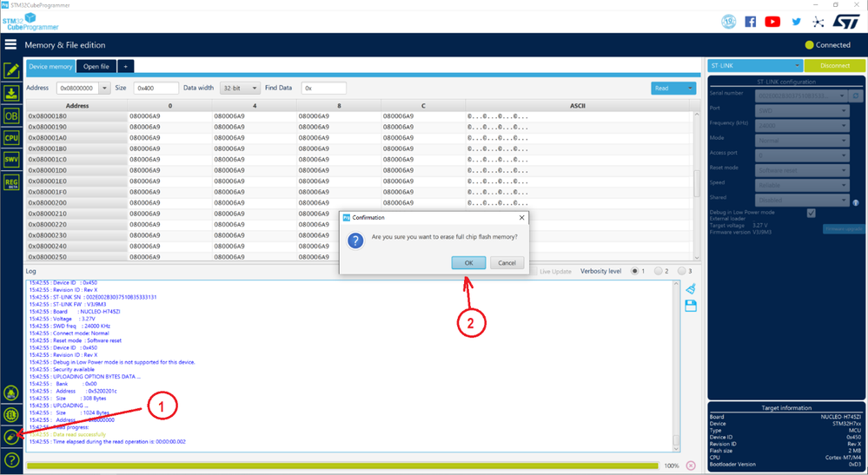Expand the Address dropdown arrow

pyautogui.click(x=104, y=88)
